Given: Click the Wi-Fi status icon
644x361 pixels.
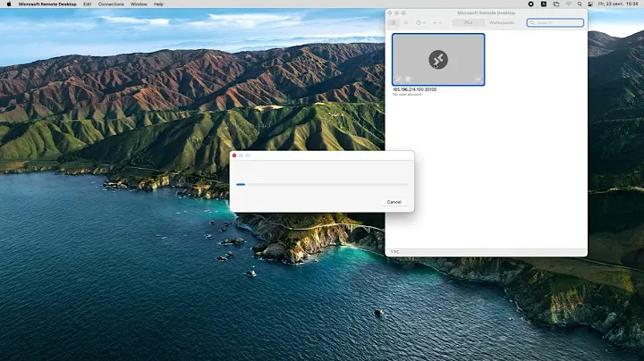Looking at the screenshot, I should [x=568, y=4].
